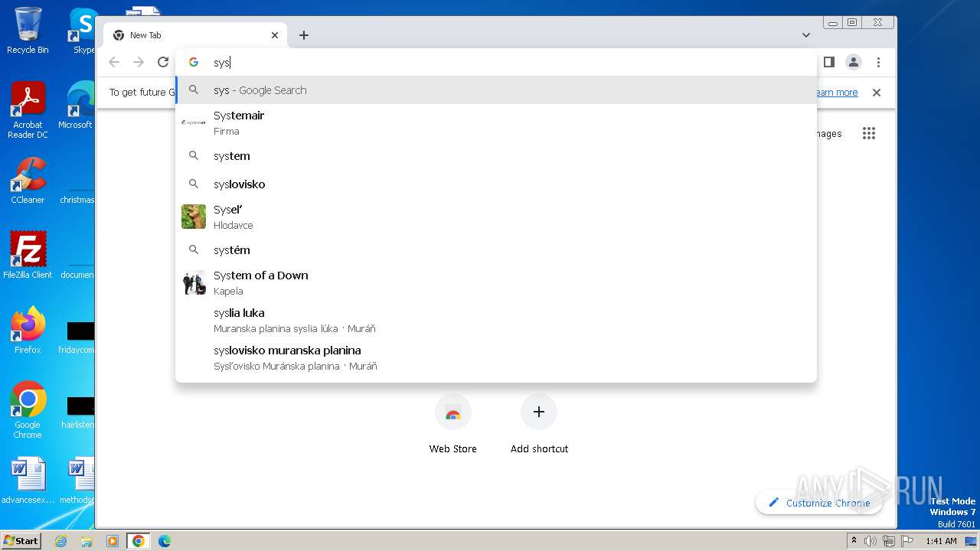The height and width of the screenshot is (551, 980).
Task: Show hidden system tray icons arrow
Action: point(854,541)
